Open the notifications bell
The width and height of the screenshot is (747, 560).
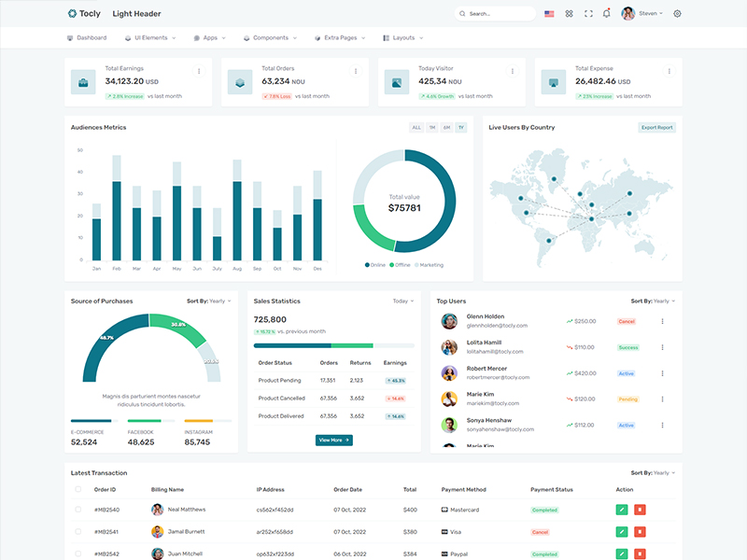coord(606,13)
